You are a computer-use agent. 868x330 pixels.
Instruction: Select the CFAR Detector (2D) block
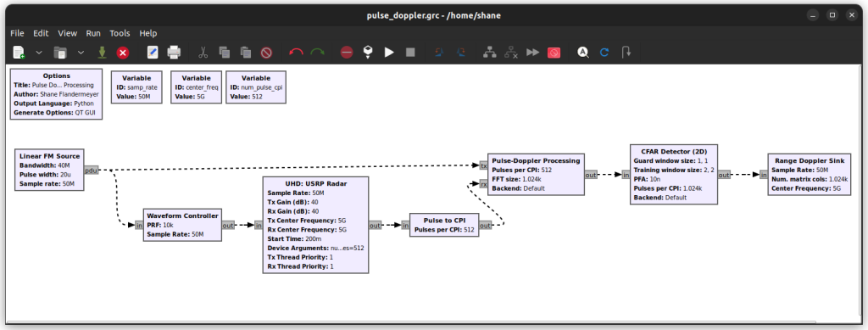pyautogui.click(x=674, y=175)
